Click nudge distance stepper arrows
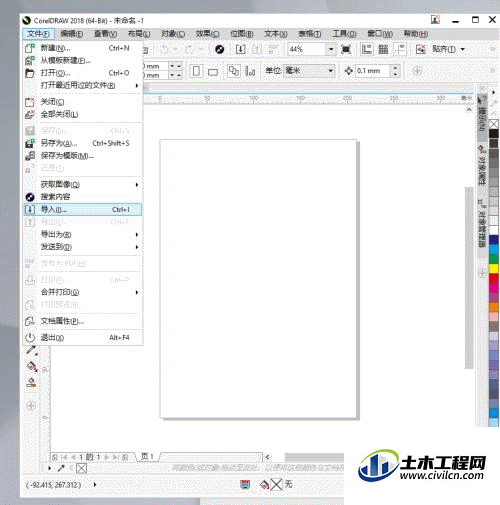Viewport: 500px width, 505px height. click(x=395, y=71)
